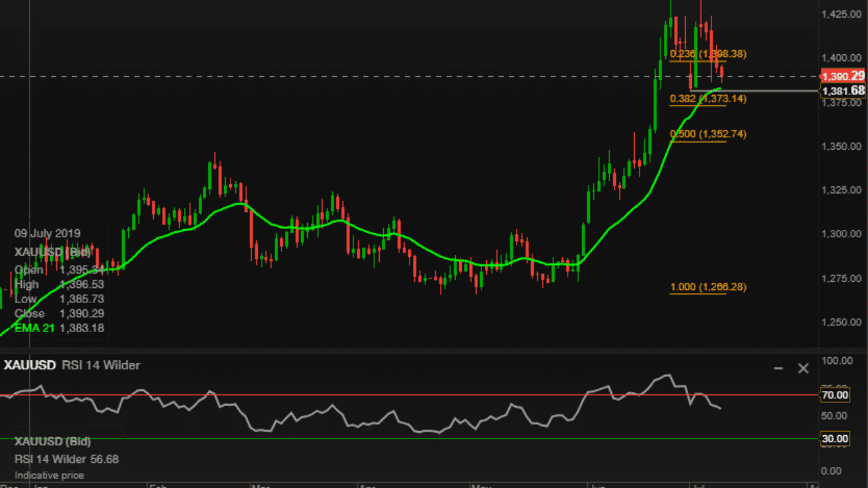Select the 0.500 Fibonacci retracement label

tap(708, 134)
